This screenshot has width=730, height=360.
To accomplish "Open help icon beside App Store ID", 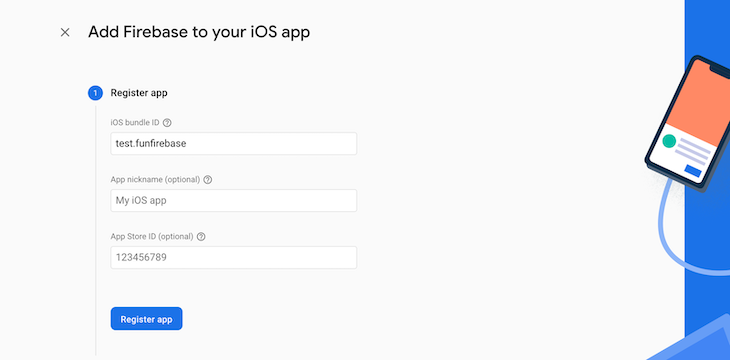I will tap(201, 237).
